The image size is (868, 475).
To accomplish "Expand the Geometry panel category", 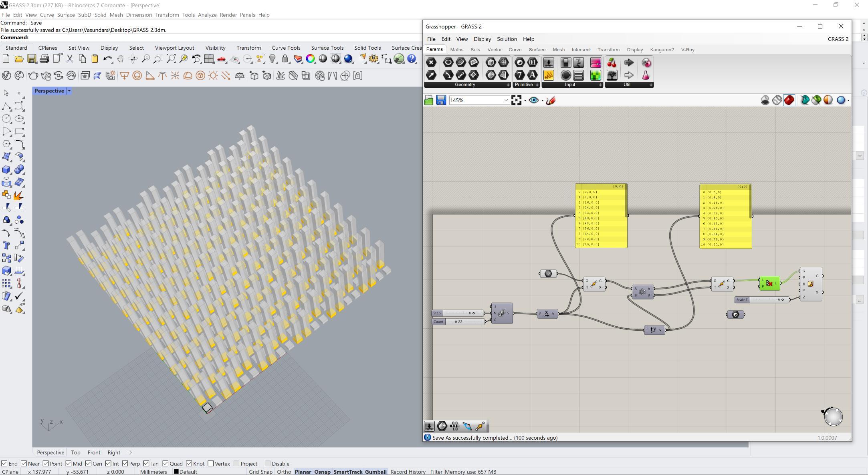I will 507,85.
